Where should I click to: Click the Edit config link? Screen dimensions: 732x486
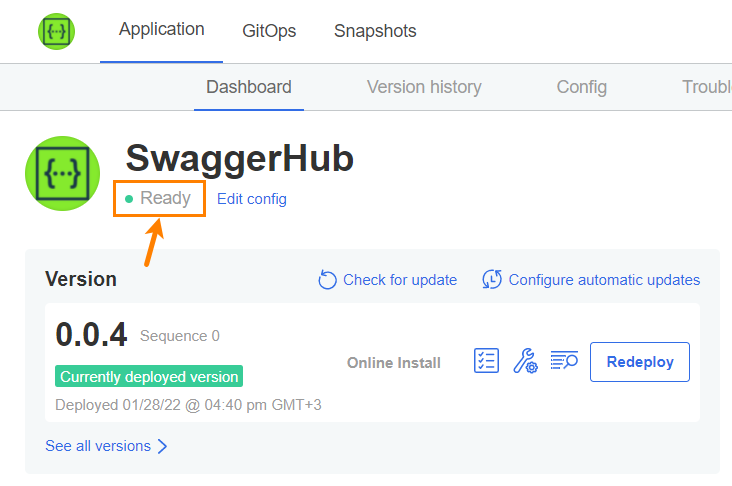point(252,199)
